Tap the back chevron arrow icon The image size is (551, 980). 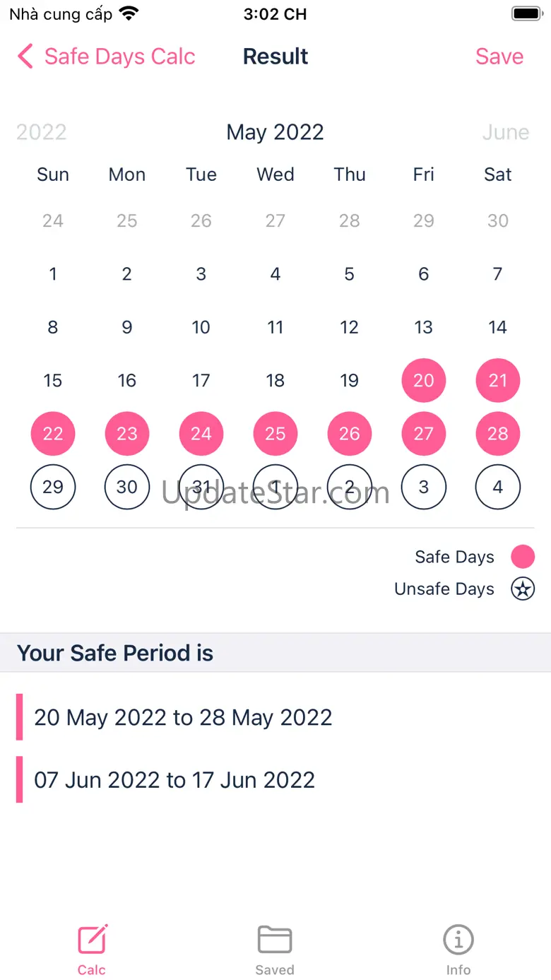click(25, 57)
